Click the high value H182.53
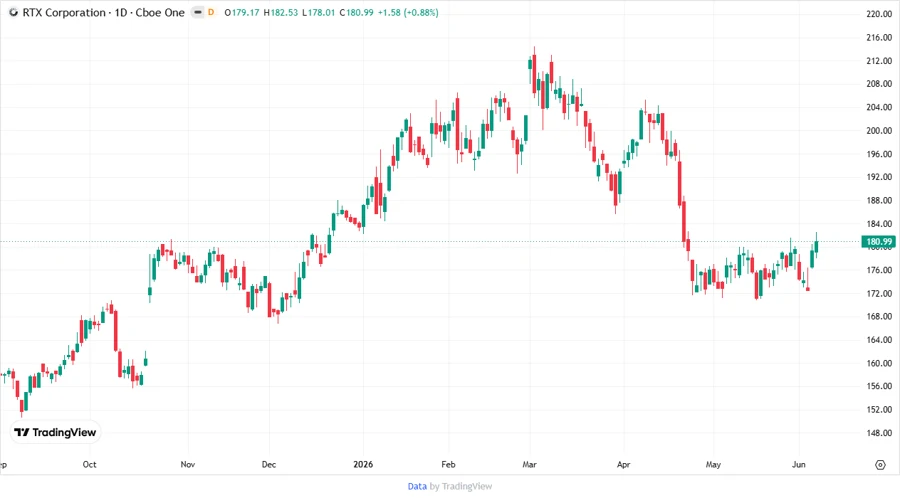The width and height of the screenshot is (900, 498). coord(281,13)
